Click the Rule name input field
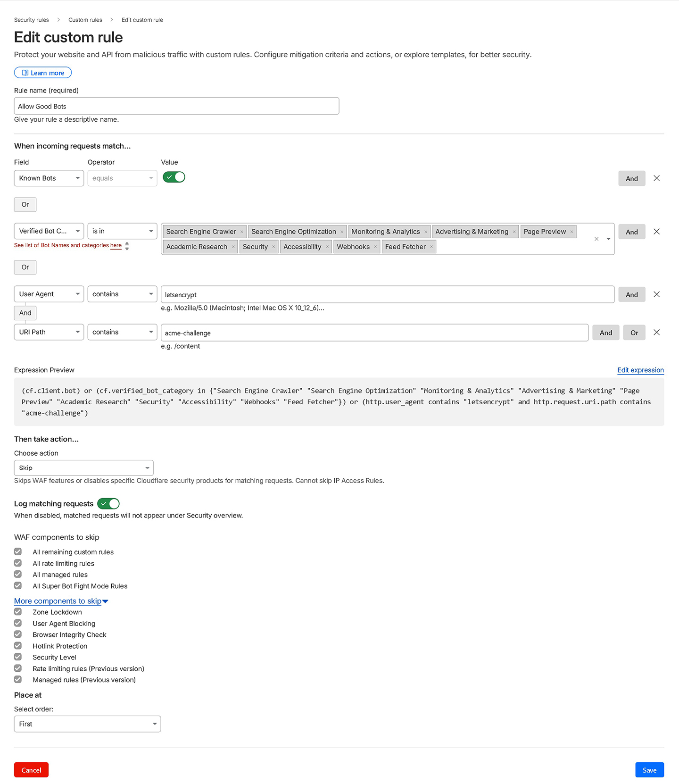 (176, 106)
